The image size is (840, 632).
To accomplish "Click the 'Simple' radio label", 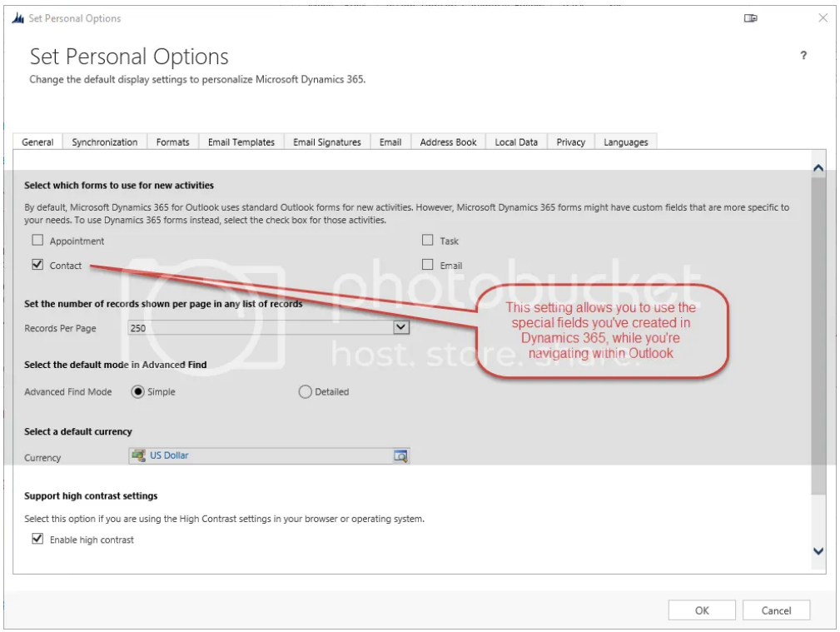I will click(162, 392).
